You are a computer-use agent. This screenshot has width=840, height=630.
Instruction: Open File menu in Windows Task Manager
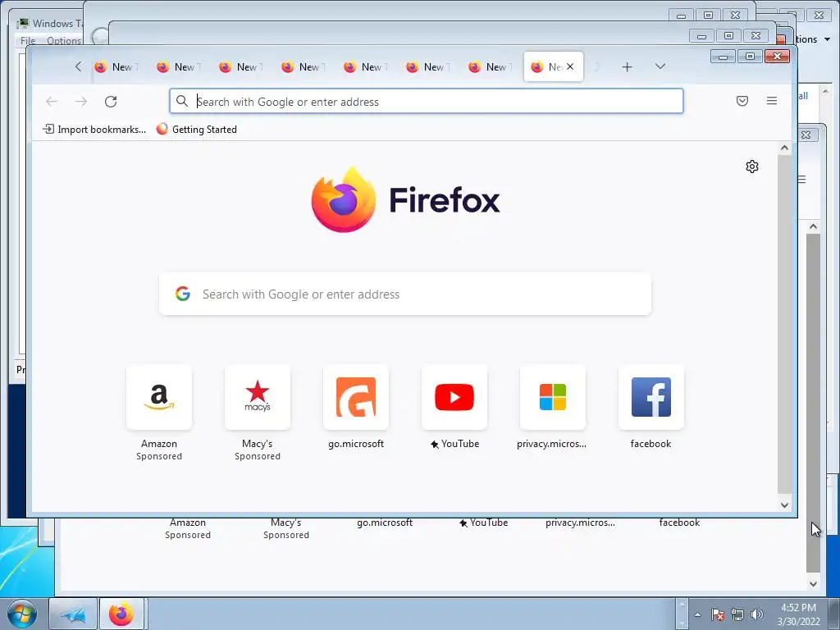(x=28, y=41)
